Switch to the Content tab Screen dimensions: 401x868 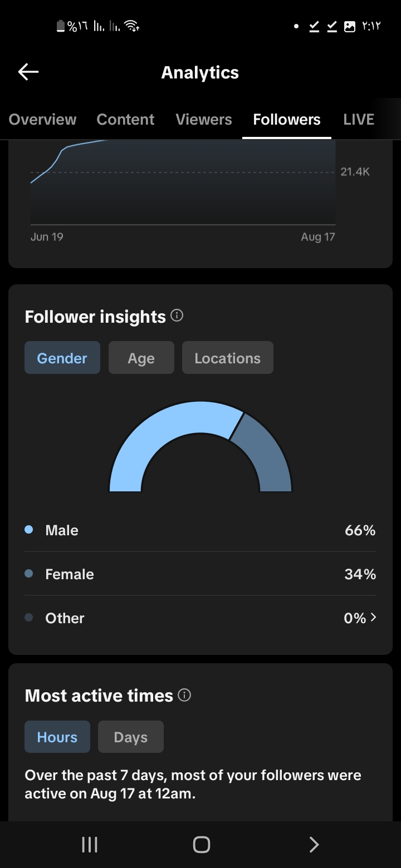(x=126, y=120)
